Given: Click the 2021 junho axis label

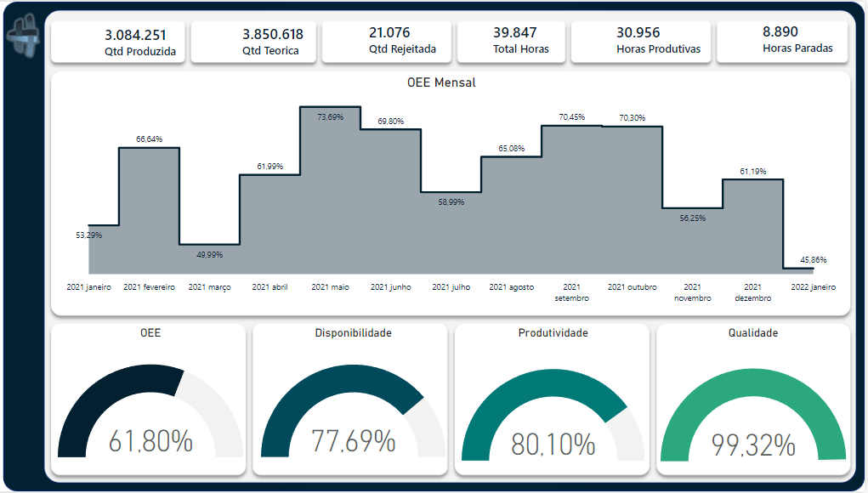Looking at the screenshot, I should click(x=391, y=287).
